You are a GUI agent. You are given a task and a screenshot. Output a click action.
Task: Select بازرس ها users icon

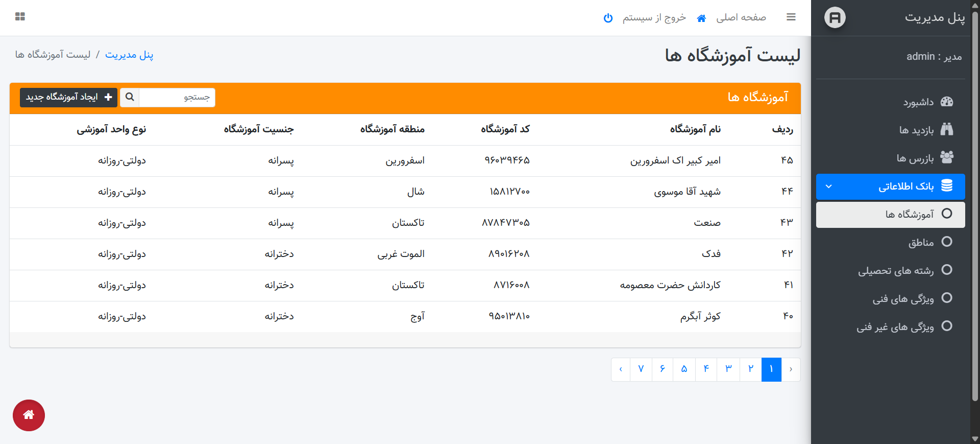(946, 157)
